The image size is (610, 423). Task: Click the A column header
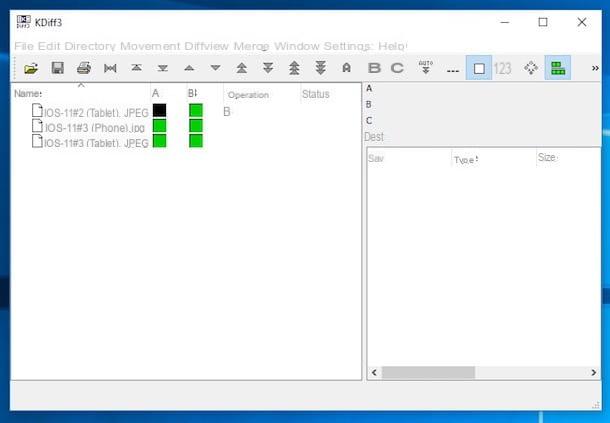click(x=168, y=93)
